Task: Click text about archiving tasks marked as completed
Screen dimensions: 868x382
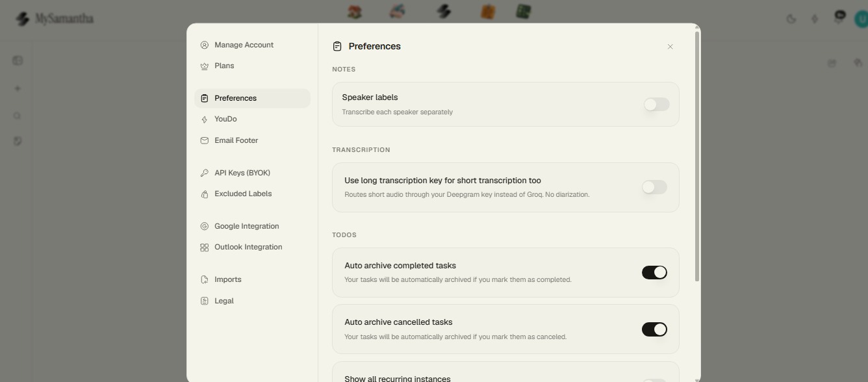Action: click(x=458, y=280)
